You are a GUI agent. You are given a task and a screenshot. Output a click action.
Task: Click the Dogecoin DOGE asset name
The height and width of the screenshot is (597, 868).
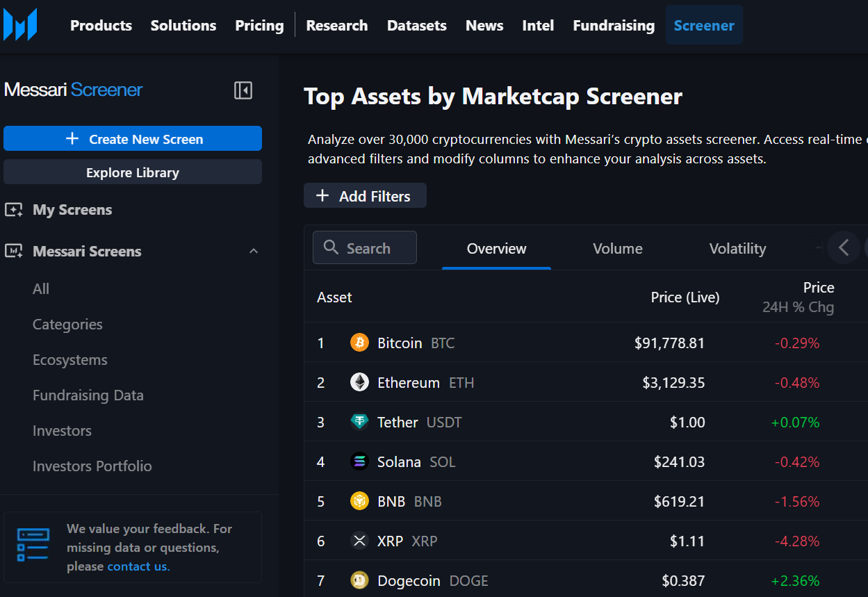(433, 580)
